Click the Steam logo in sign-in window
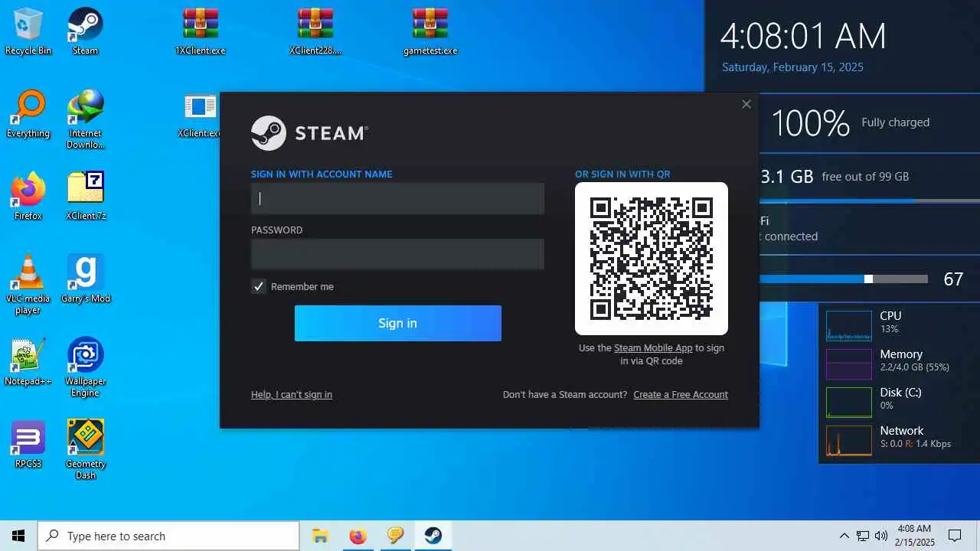 tap(309, 133)
